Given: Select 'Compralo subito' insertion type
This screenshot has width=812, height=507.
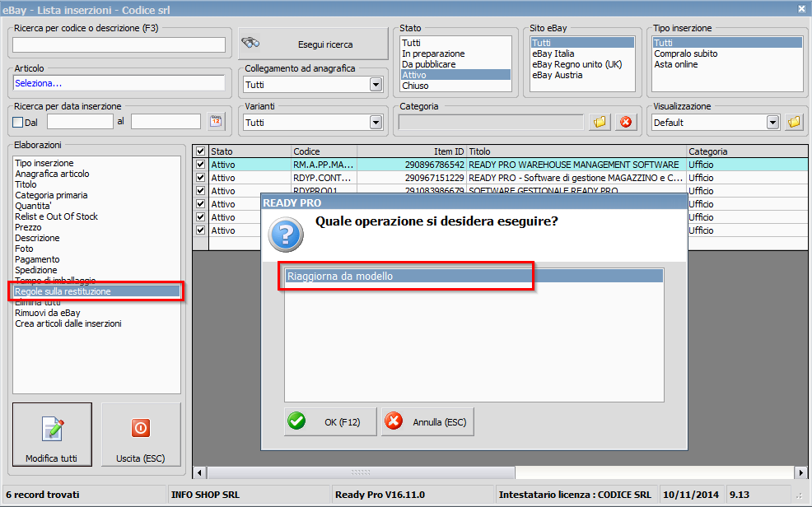Looking at the screenshot, I should pos(727,53).
